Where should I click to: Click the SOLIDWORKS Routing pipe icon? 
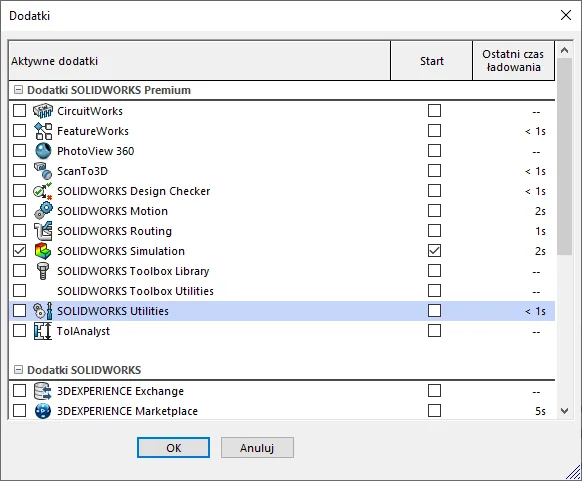[x=43, y=231]
